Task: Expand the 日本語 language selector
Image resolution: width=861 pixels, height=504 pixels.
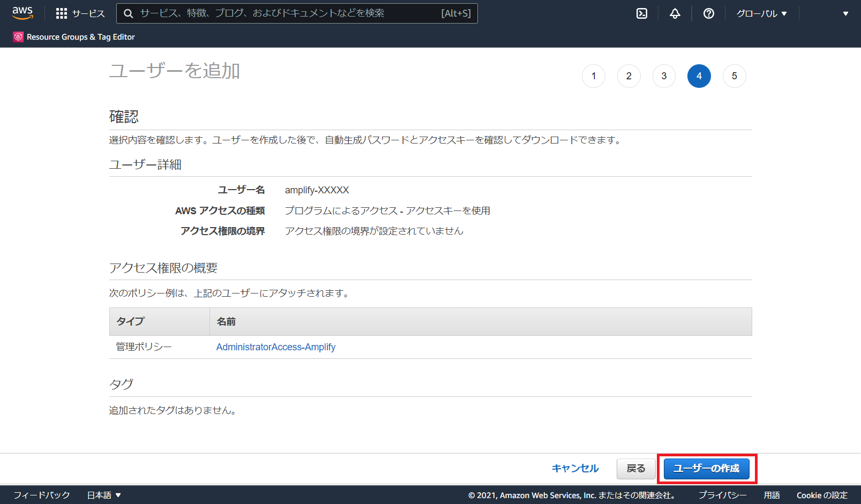Action: point(104,495)
